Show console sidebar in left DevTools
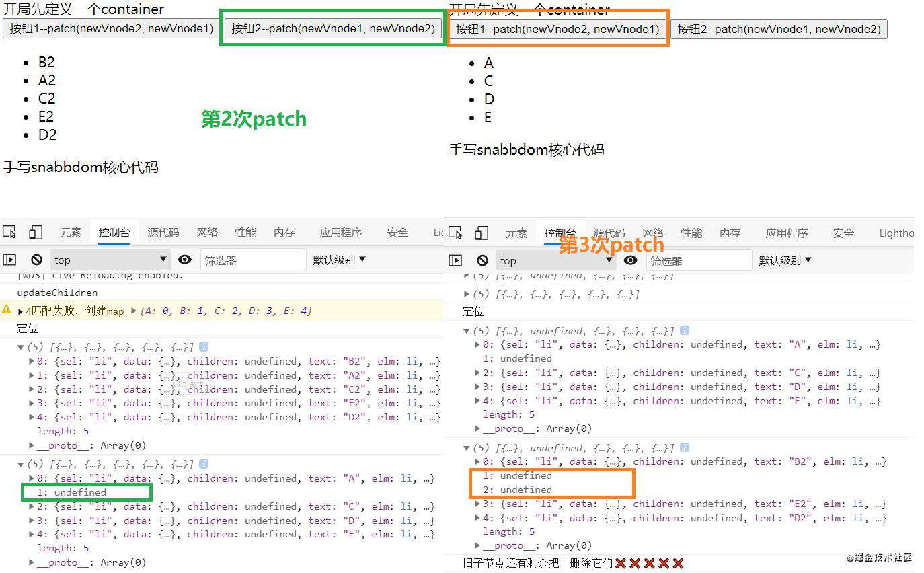924x573 pixels. [x=9, y=260]
